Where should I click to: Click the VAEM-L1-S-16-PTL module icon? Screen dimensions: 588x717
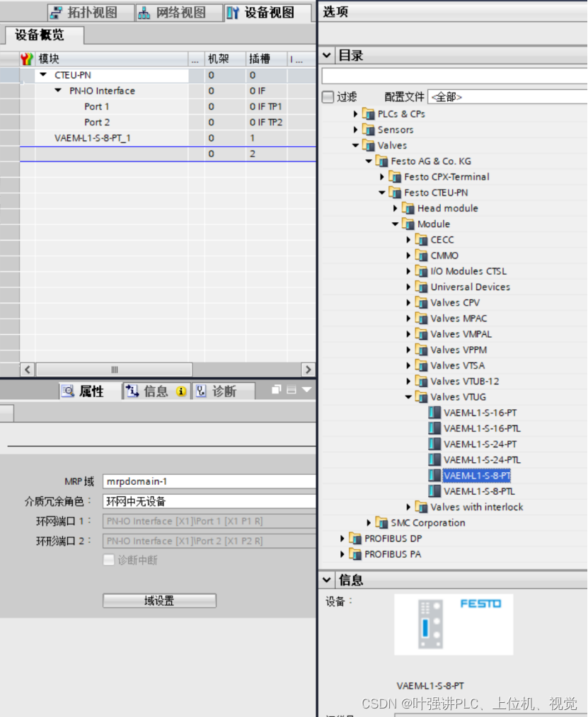[434, 428]
